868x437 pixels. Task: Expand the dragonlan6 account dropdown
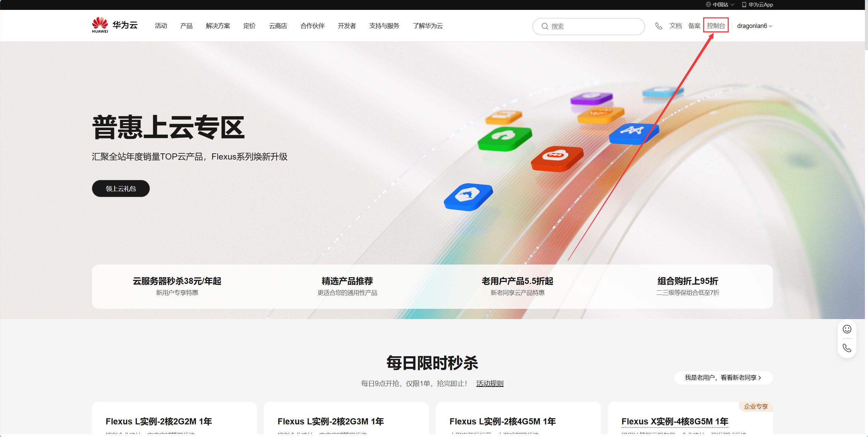pos(754,26)
